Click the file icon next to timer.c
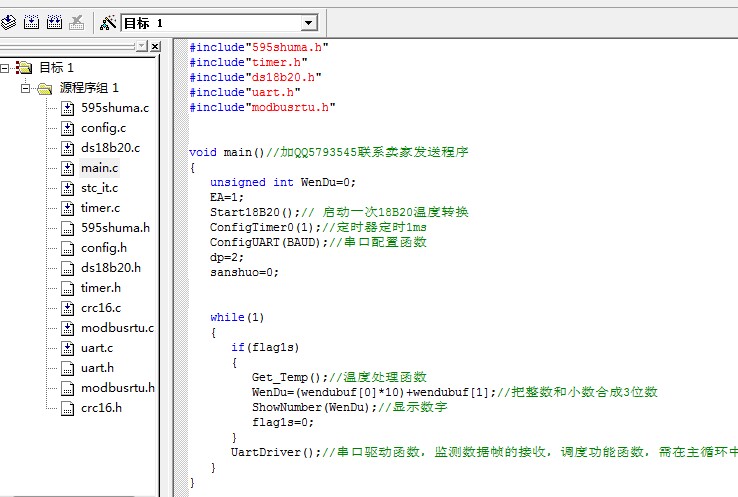 67,208
